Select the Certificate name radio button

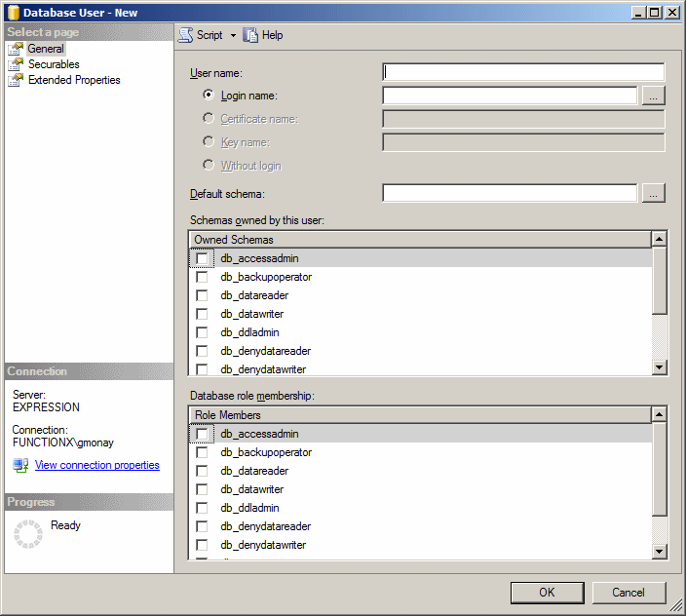pos(209,118)
